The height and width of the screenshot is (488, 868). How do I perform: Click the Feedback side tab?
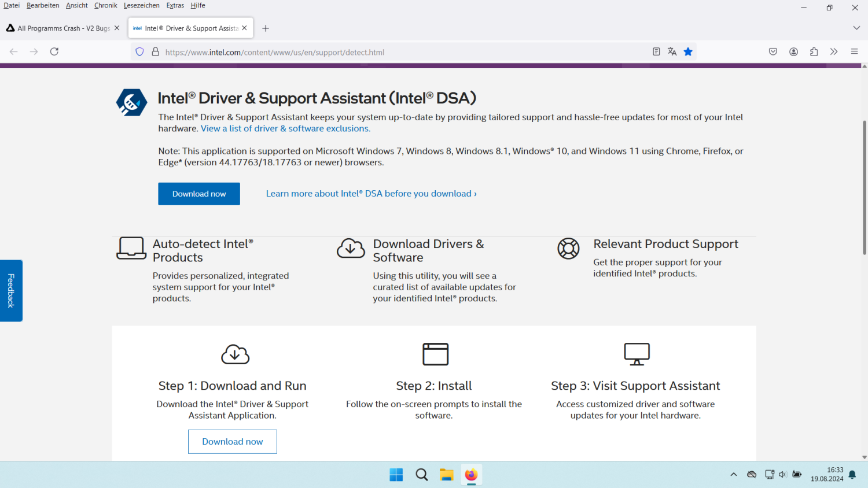(x=11, y=290)
